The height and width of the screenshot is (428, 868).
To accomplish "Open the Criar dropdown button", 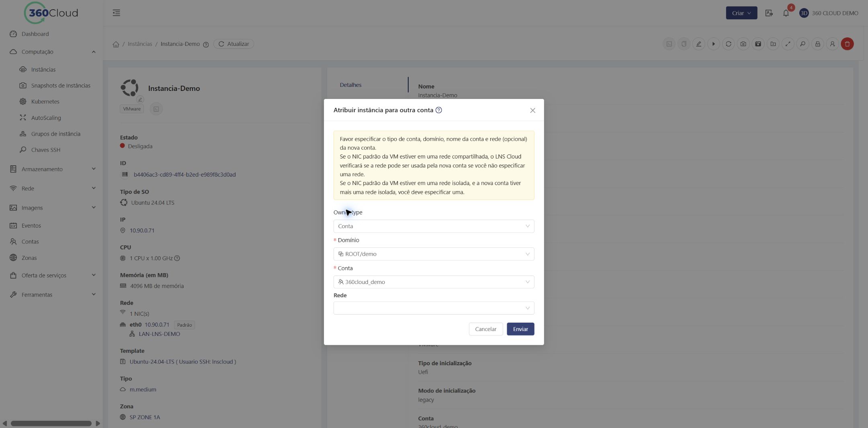I will (x=741, y=13).
